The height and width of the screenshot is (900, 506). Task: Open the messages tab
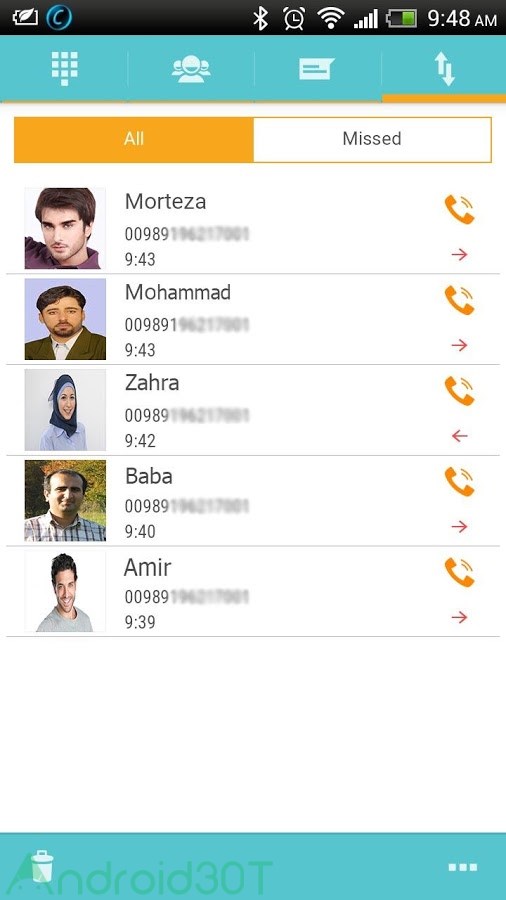click(316, 69)
